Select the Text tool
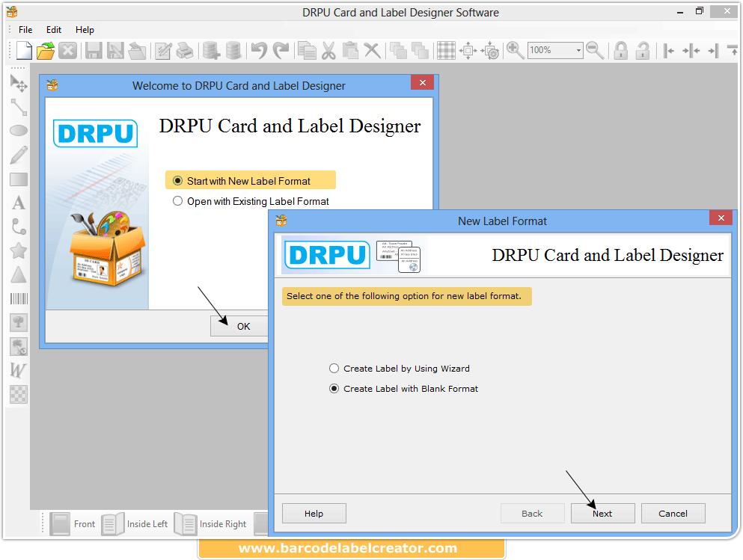The height and width of the screenshot is (560, 743). [x=18, y=202]
